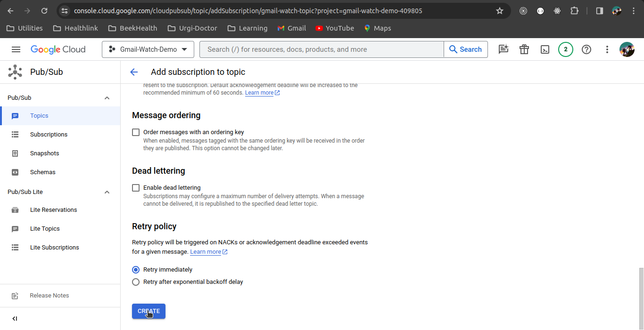644x330 pixels.
Task: Enable dead lettering for the subscription
Action: click(x=136, y=188)
